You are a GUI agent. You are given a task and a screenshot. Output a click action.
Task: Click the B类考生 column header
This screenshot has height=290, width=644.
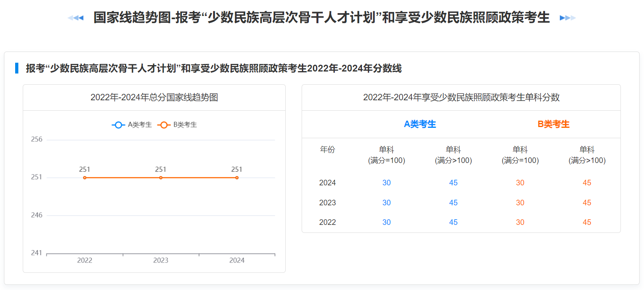tap(553, 124)
